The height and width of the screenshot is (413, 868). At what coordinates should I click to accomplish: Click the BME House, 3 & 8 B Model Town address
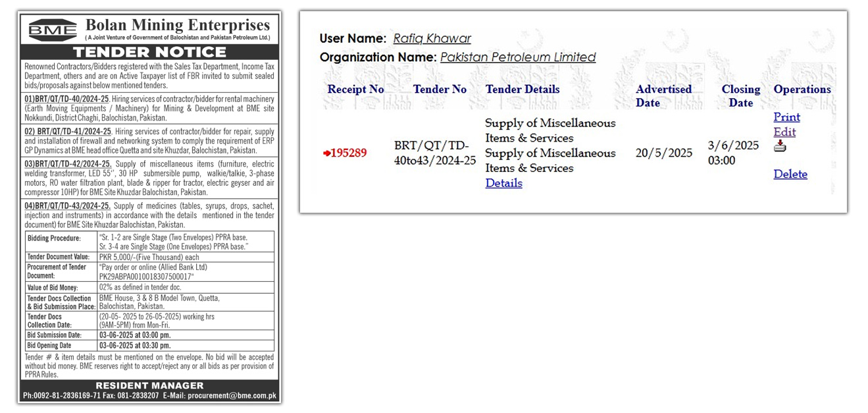pos(159,302)
